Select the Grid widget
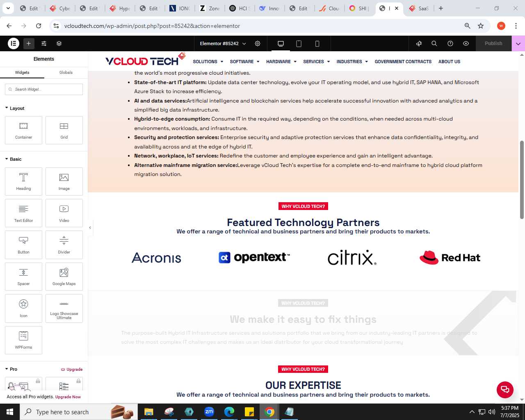This screenshot has height=420, width=525. [x=64, y=130]
